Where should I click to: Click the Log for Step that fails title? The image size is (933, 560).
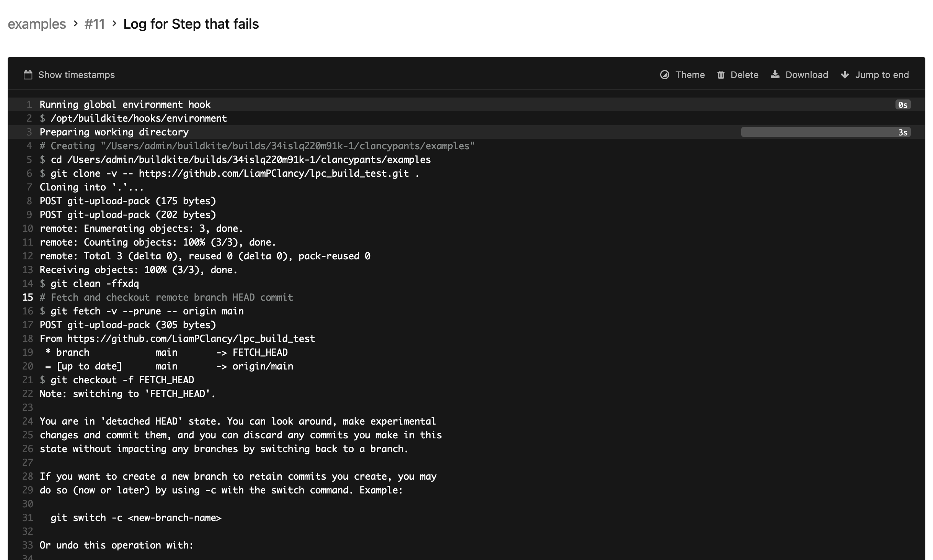coord(191,24)
